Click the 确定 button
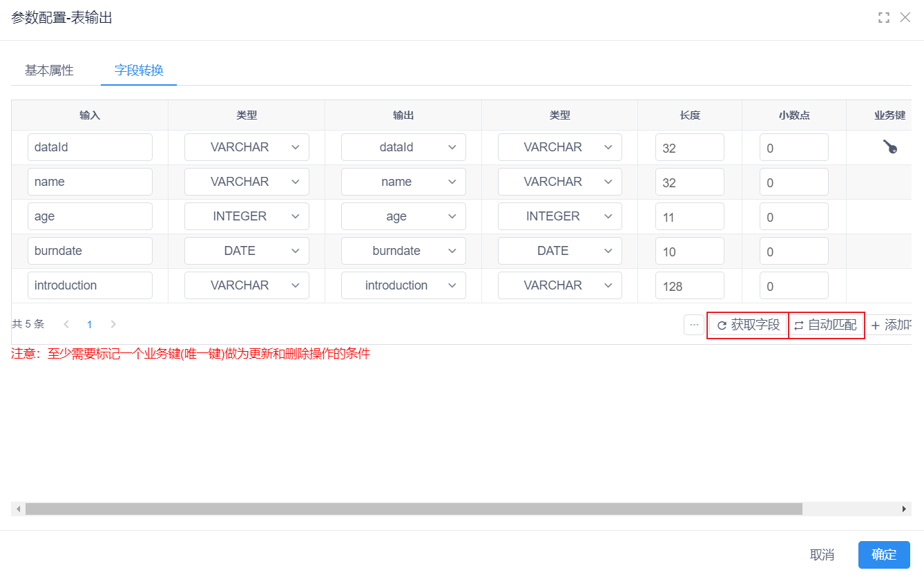Screen dimensions: 924x577 [884, 555]
